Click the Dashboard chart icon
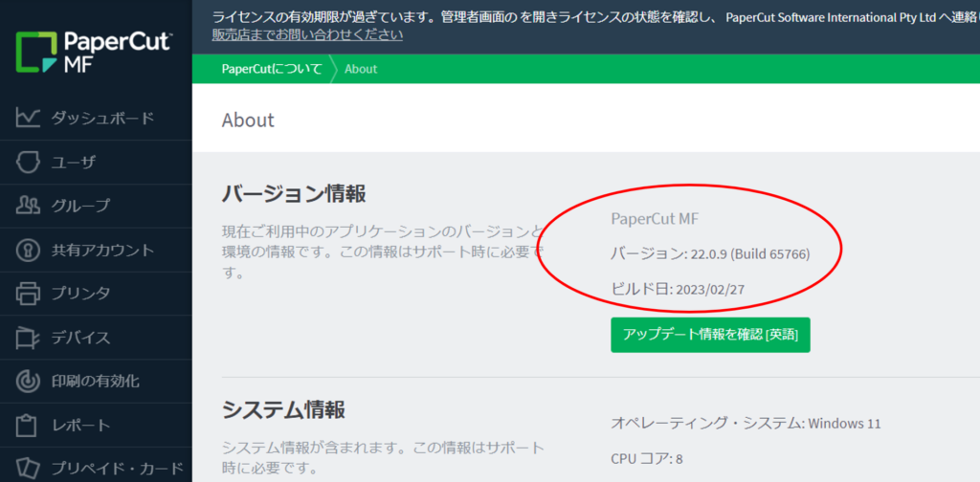 pos(28,118)
